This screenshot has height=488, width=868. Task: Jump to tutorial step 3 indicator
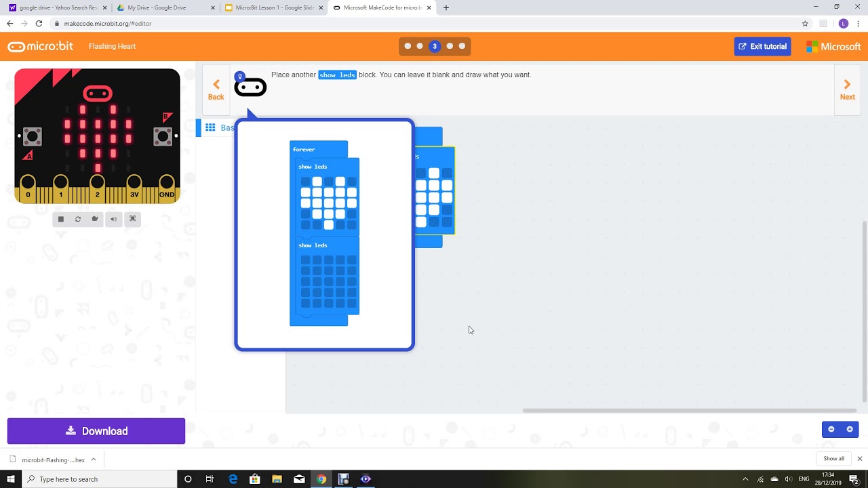click(435, 46)
